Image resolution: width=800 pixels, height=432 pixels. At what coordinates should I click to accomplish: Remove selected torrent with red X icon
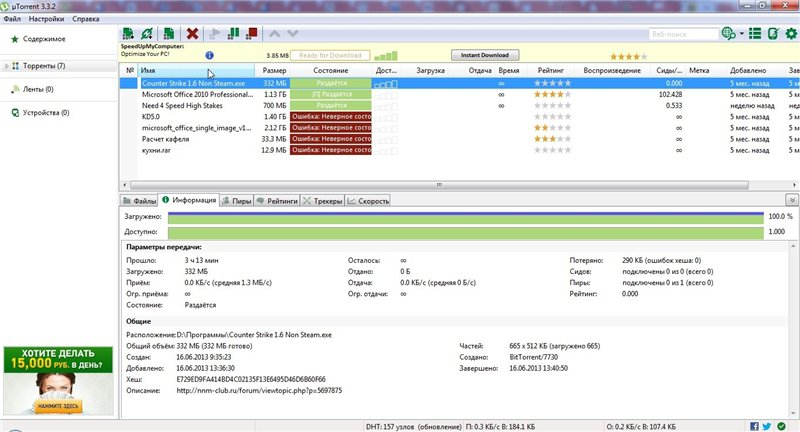[192, 34]
